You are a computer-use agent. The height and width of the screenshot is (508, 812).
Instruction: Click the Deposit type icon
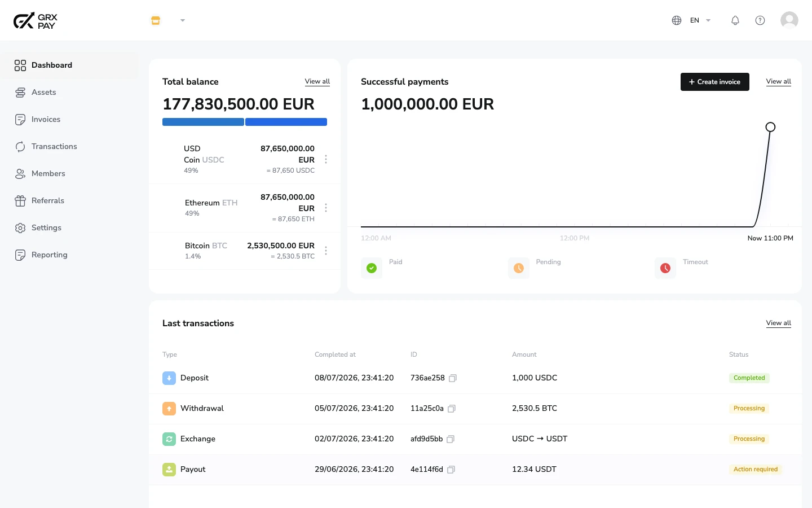(169, 378)
